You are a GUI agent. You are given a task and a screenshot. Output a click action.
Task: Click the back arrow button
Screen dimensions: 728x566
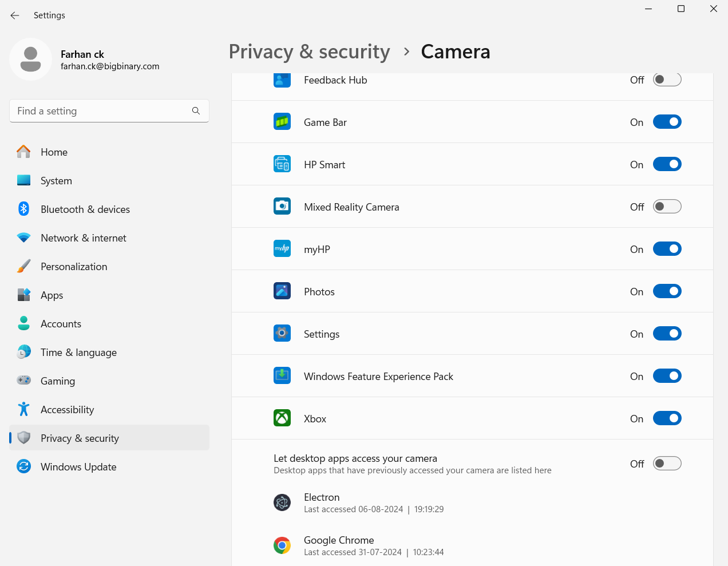pyautogui.click(x=14, y=15)
